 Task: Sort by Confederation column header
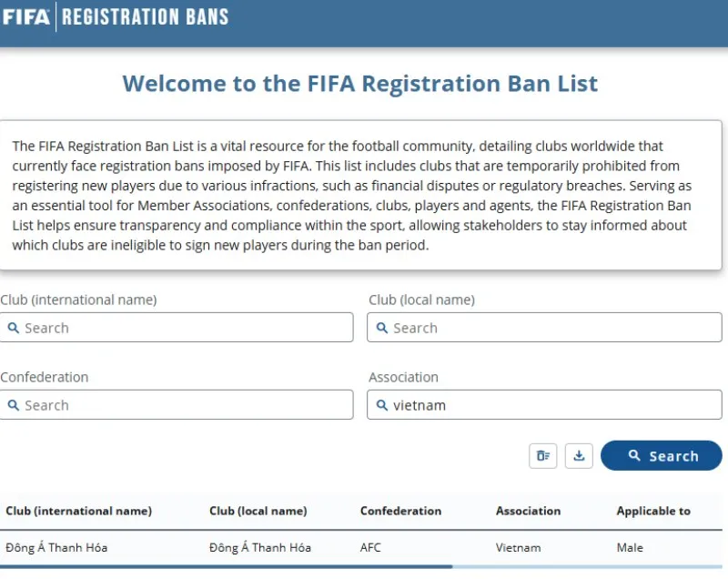(x=400, y=512)
